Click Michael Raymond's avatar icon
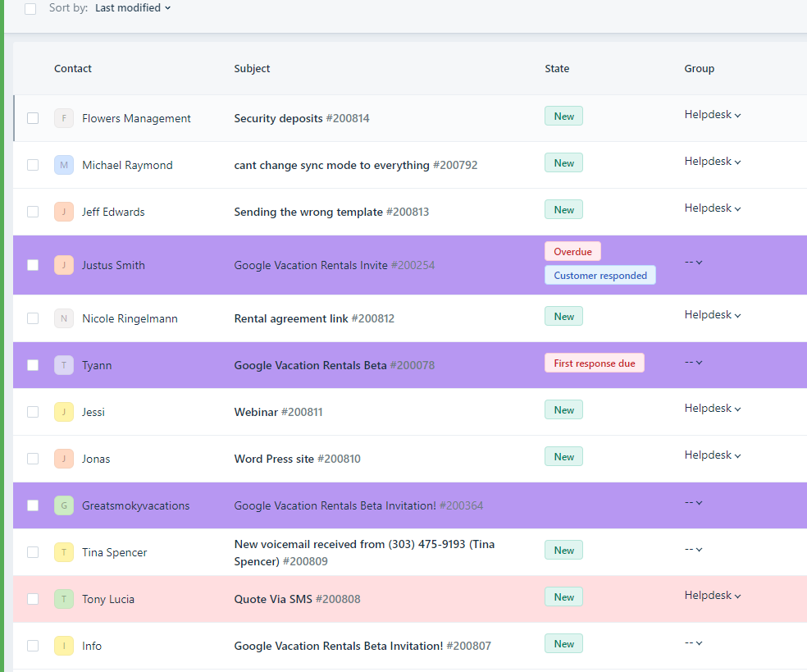Screen dimensions: 807x672 click(64, 165)
